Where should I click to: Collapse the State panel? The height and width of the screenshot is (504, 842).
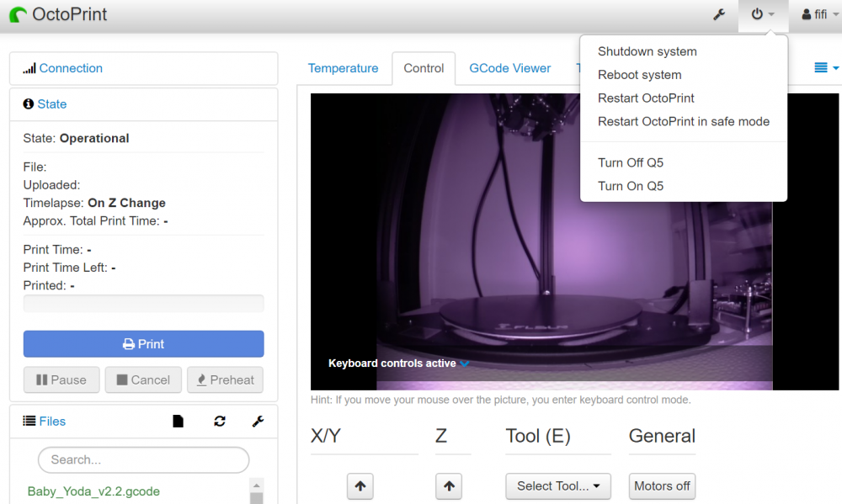(51, 104)
